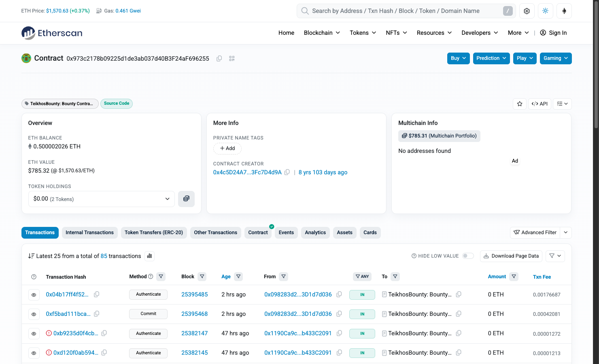Click the ANY direction filter button
The height and width of the screenshot is (364, 599).
click(x=362, y=277)
